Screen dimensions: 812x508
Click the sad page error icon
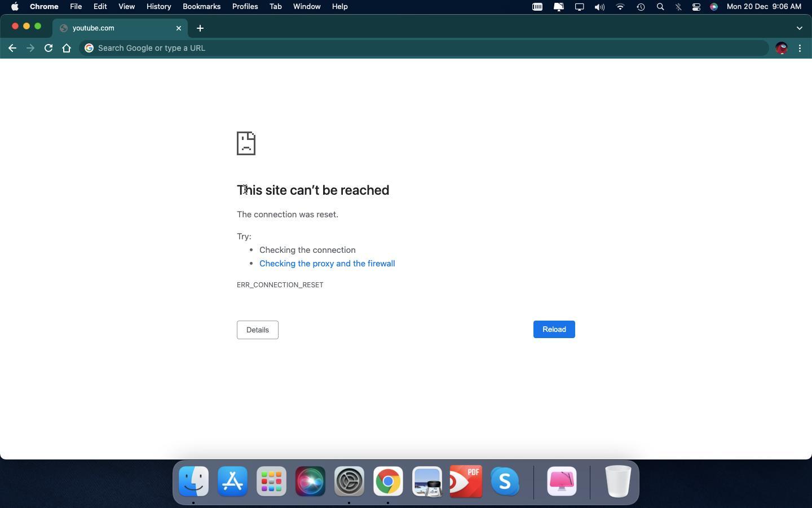click(x=246, y=143)
